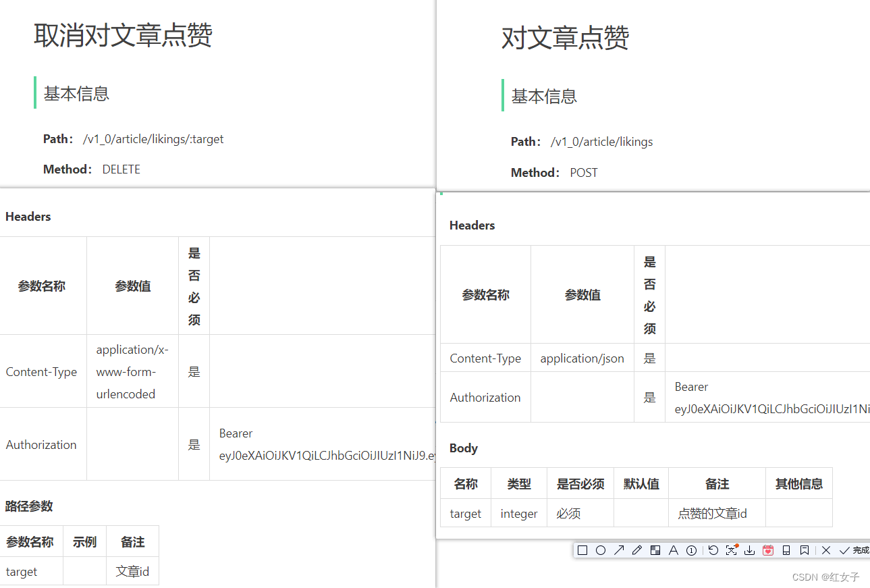Click Authorization cell in left Headers table
This screenshot has width=870, height=588.
(42, 445)
